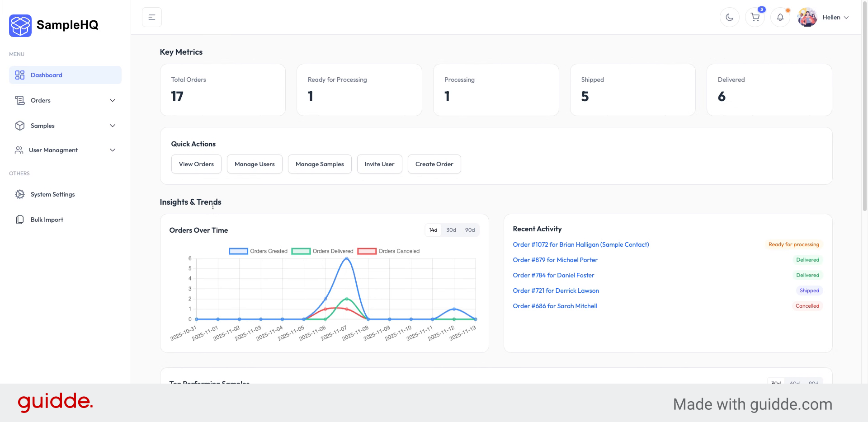Click the Create Order button
The image size is (868, 422).
pos(434,164)
